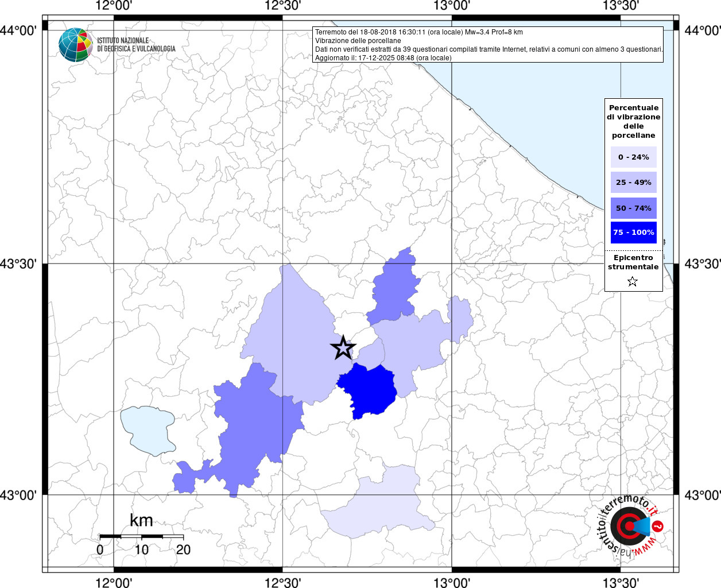
Task: Click the top axis 13°00' label
Action: pos(452,6)
